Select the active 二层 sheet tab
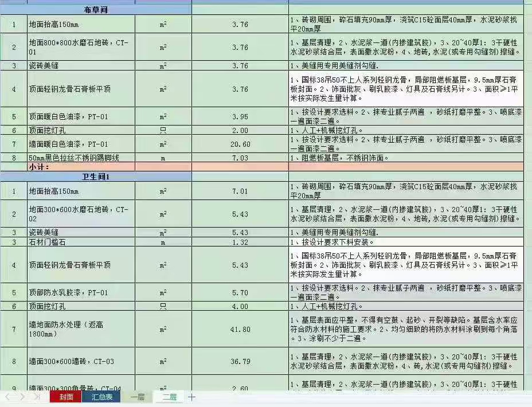This screenshot has height=407, width=532. tap(169, 397)
